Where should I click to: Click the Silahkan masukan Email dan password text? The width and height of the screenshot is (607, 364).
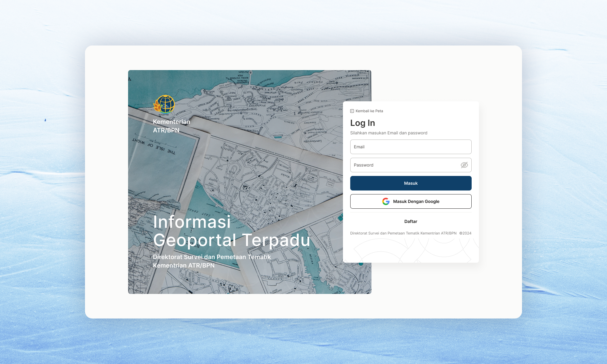coord(388,133)
